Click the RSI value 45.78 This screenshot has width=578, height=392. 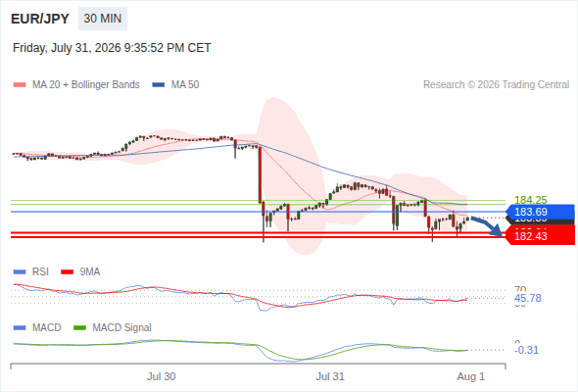[x=528, y=298]
